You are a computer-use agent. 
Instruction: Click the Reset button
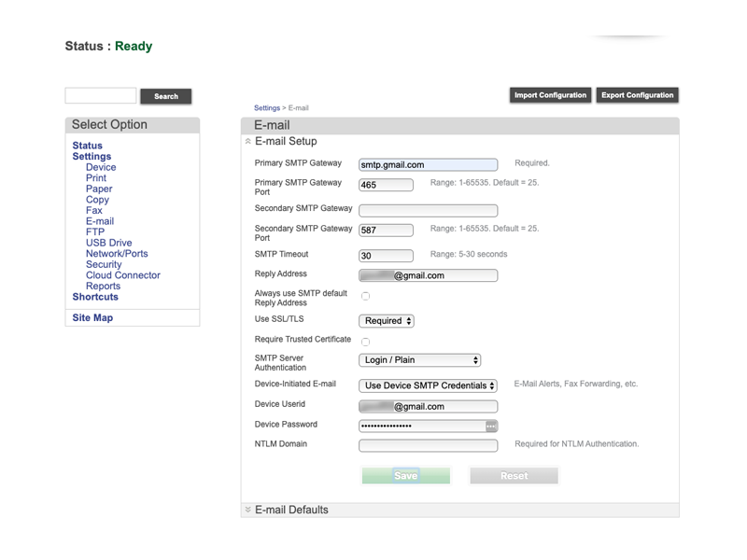[x=514, y=476]
